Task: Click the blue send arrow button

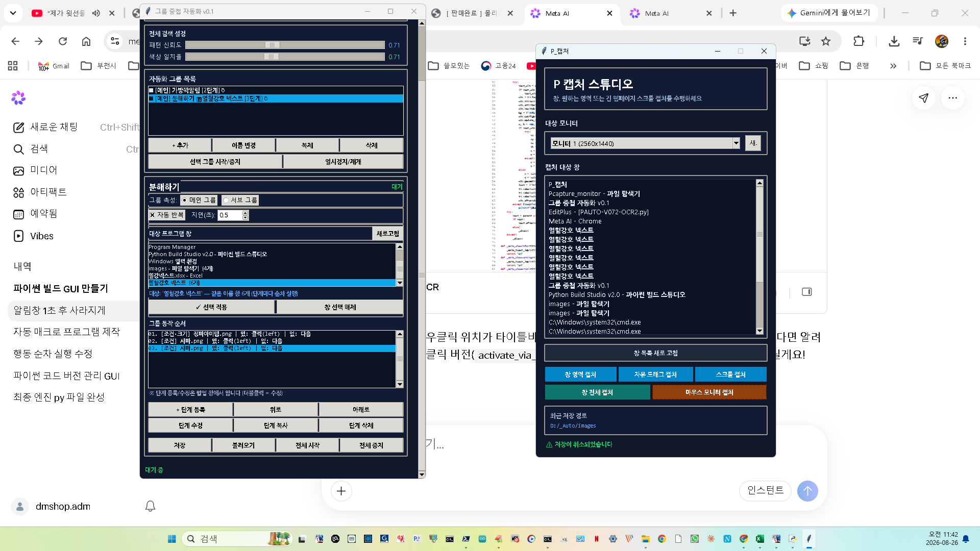Action: pyautogui.click(x=807, y=491)
